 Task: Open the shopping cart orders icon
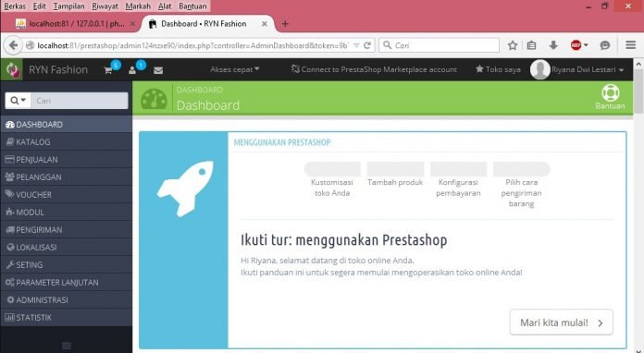coord(108,70)
